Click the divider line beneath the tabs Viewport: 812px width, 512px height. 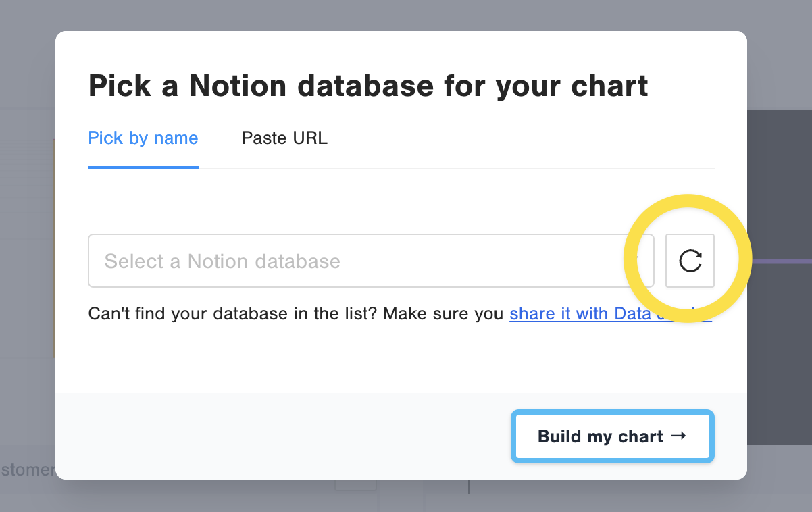point(473,168)
